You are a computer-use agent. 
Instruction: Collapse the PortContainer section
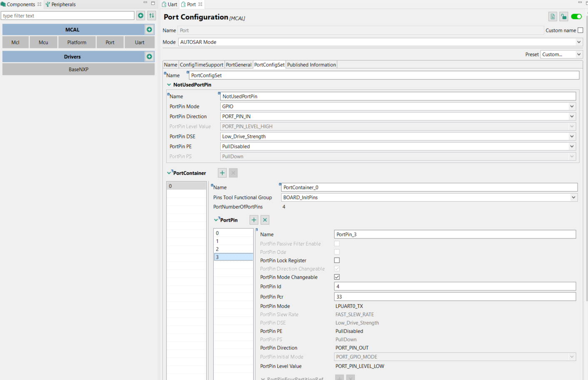169,173
